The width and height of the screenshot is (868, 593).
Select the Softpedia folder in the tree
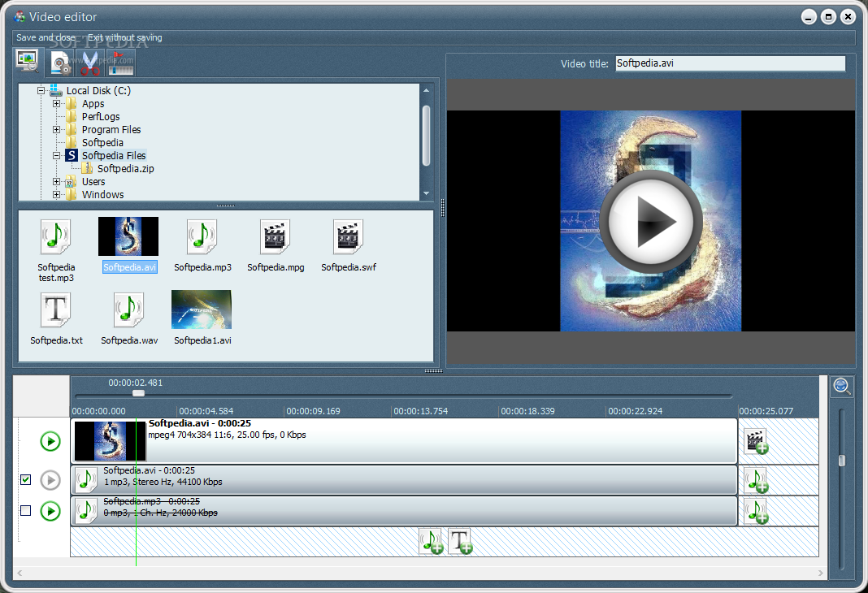point(102,143)
